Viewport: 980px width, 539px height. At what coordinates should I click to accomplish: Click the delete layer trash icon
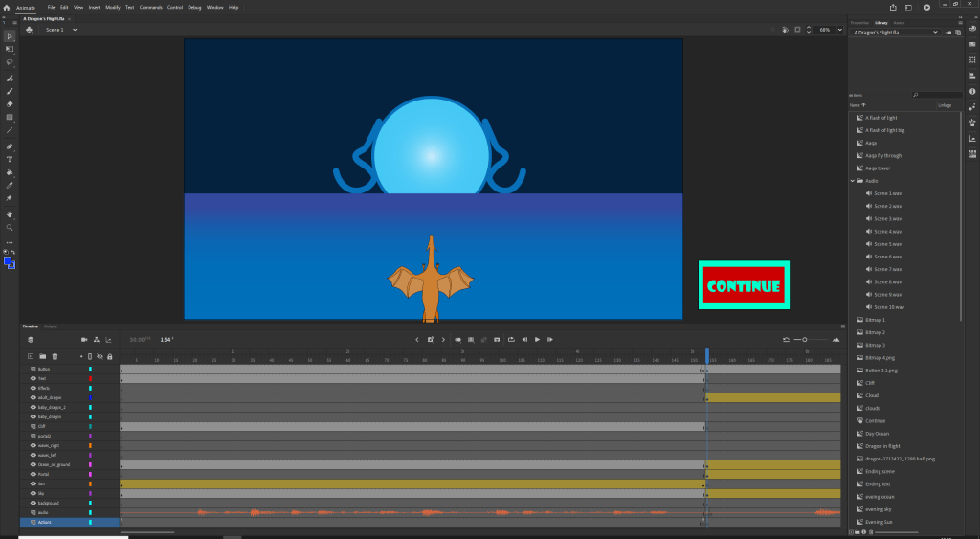point(56,356)
